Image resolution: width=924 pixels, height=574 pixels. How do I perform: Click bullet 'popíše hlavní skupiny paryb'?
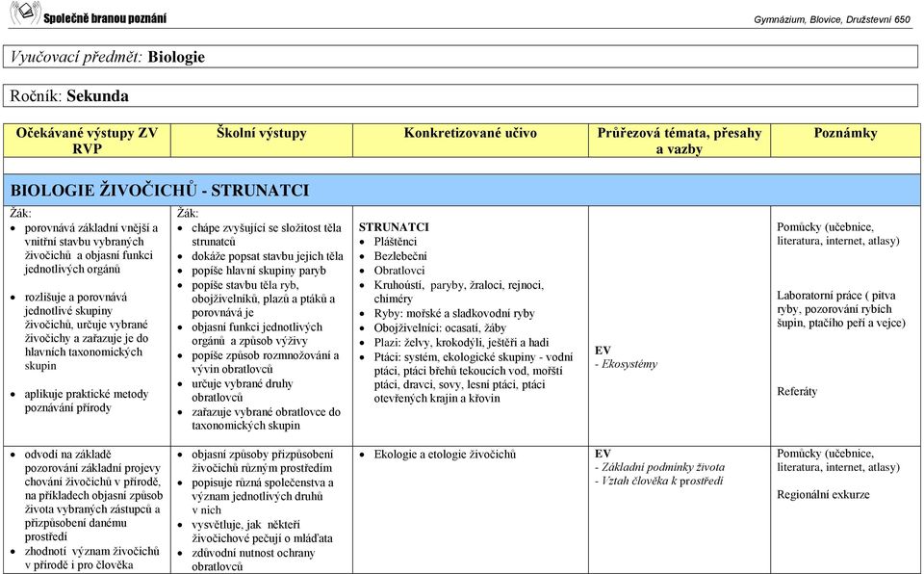(x=259, y=271)
